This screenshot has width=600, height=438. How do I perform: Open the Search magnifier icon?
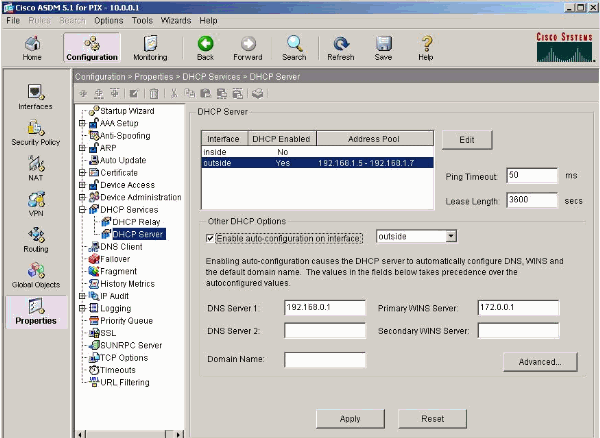(295, 43)
